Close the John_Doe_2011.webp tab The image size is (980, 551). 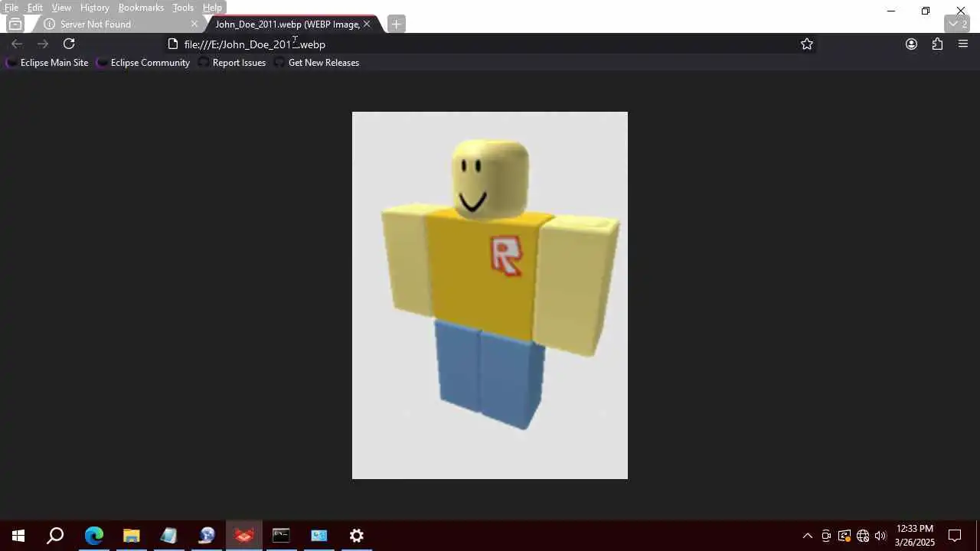(367, 24)
